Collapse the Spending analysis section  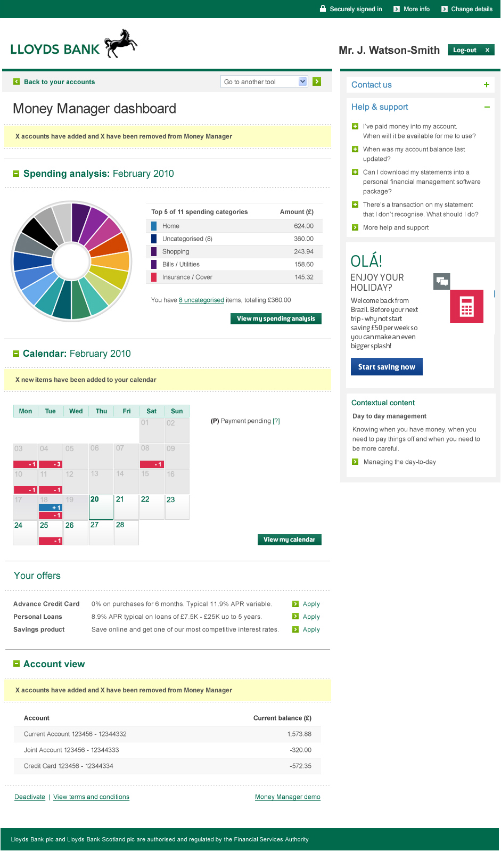(16, 174)
